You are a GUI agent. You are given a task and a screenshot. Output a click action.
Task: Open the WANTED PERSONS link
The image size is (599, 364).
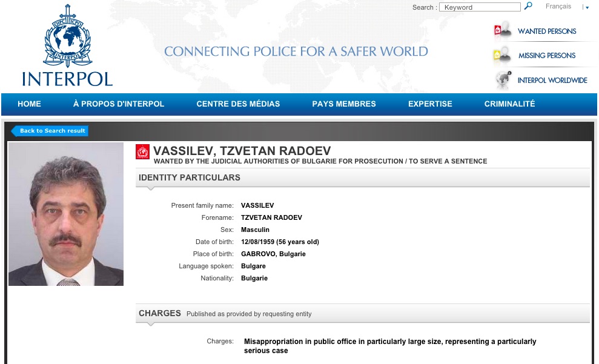547,31
